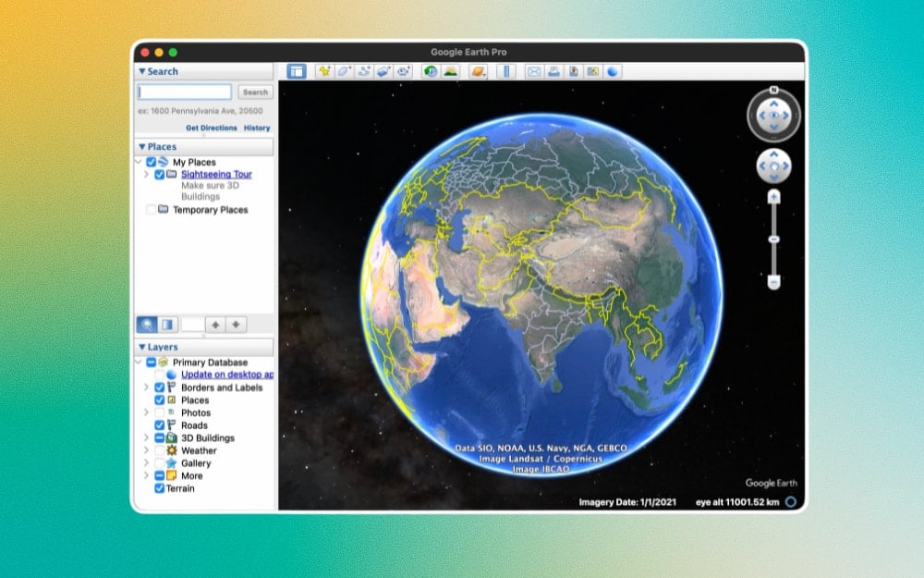The image size is (924, 578).
Task: Select the Temporary Places folder row
Action: click(204, 210)
